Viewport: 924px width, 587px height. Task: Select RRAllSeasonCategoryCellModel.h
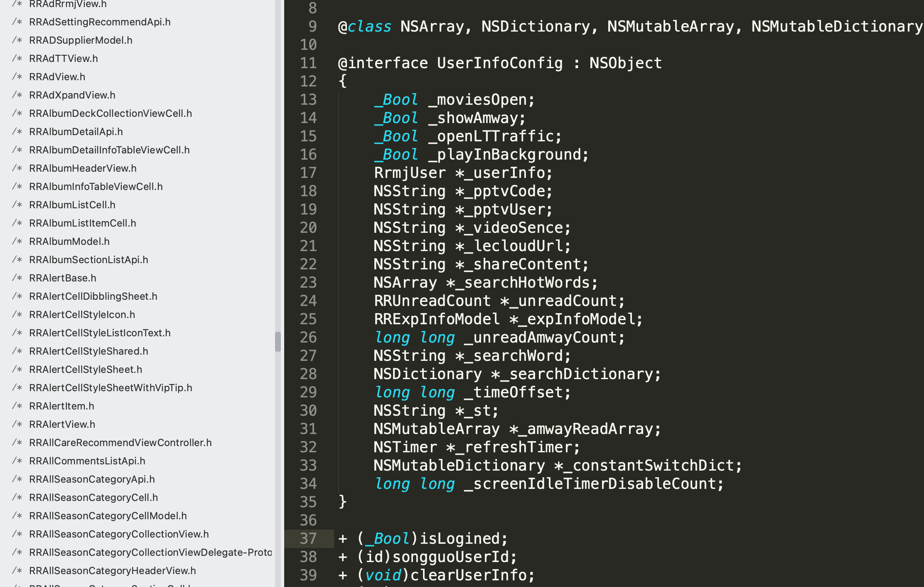coord(108,516)
